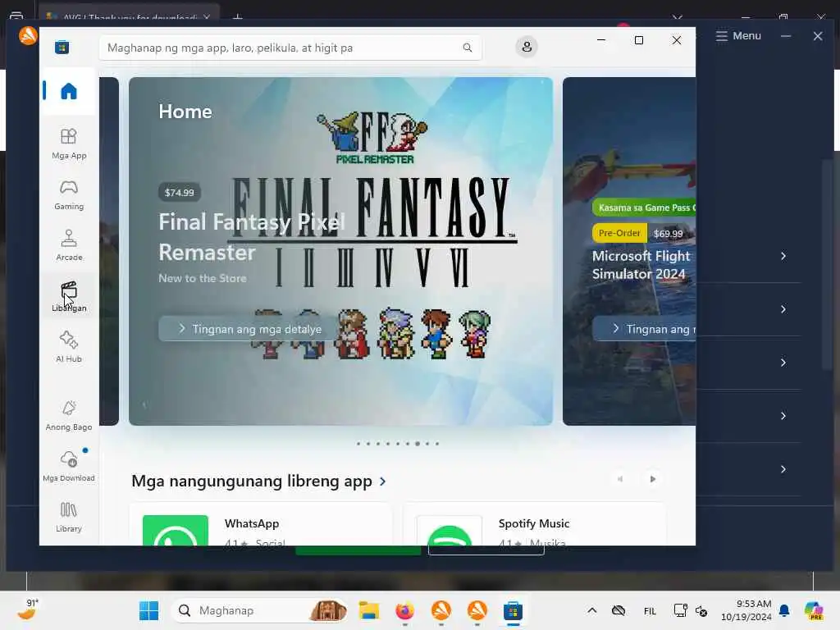Open notifications bell in system tray
The image size is (840, 630).
pyautogui.click(x=784, y=610)
